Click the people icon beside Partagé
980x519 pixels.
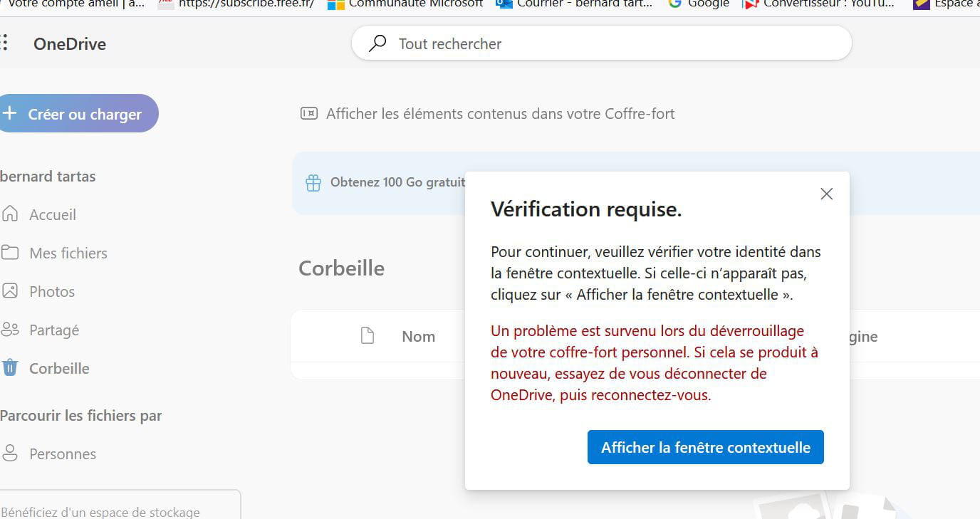(x=10, y=329)
